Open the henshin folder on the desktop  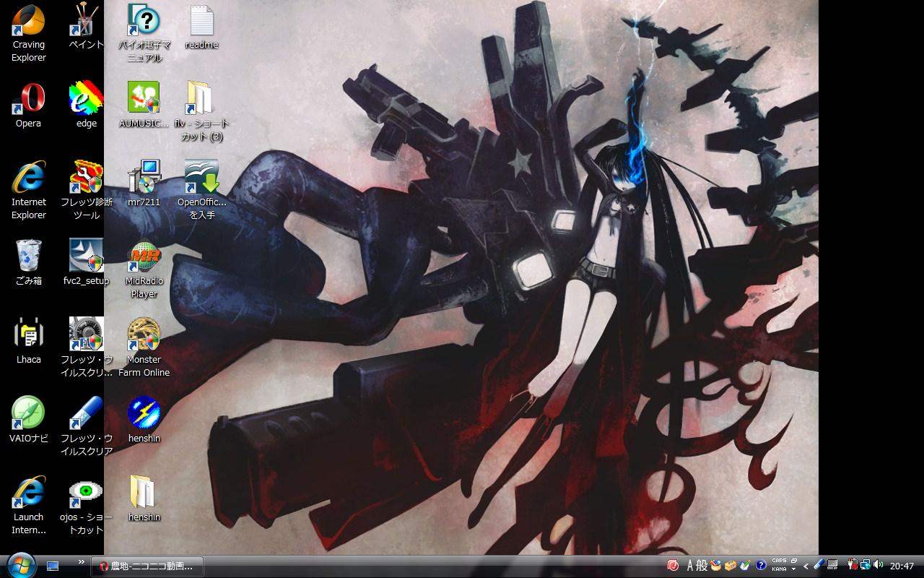[x=144, y=499]
